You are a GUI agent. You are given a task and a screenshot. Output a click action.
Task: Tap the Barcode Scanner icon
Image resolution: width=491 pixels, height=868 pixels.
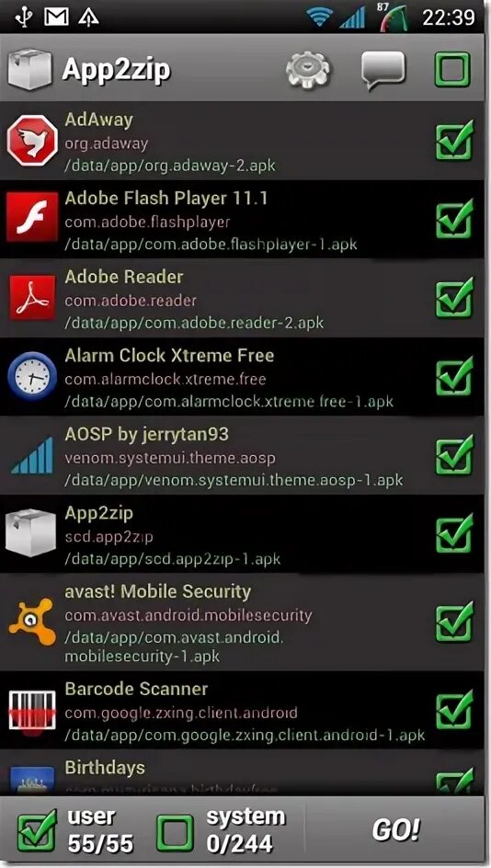pyautogui.click(x=32, y=710)
